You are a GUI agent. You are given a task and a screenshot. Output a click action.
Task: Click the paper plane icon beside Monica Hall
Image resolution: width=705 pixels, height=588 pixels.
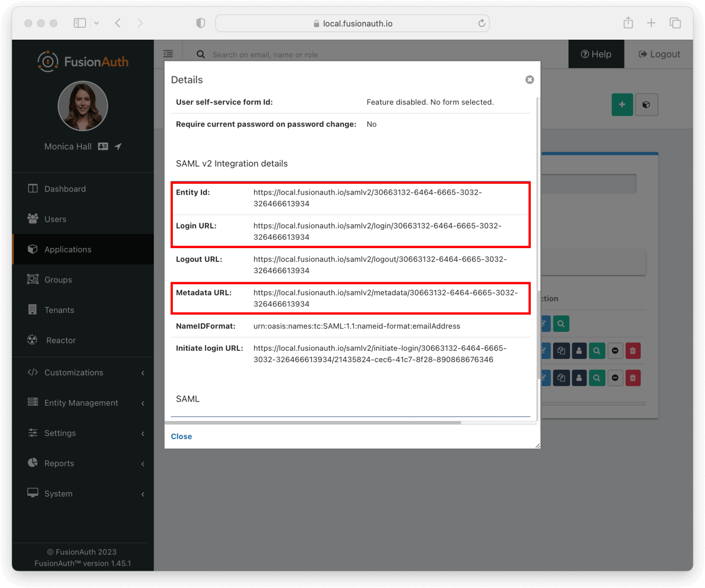click(x=118, y=146)
